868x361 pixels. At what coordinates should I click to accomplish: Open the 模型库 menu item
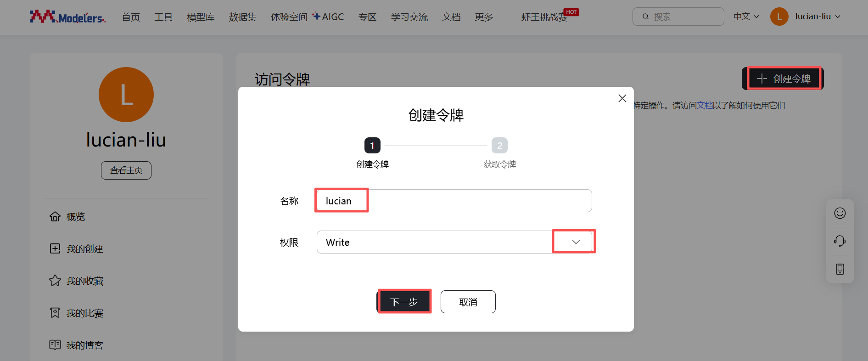coord(201,17)
